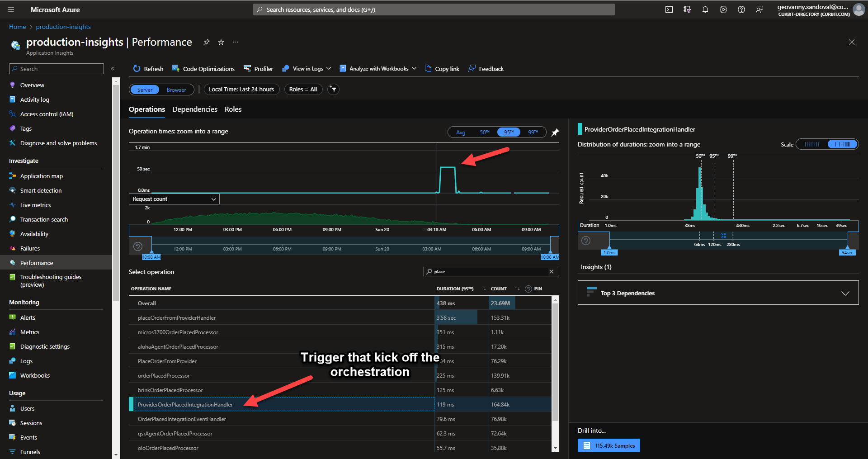Open the Roles tab
This screenshot has width=868, height=459.
[233, 109]
